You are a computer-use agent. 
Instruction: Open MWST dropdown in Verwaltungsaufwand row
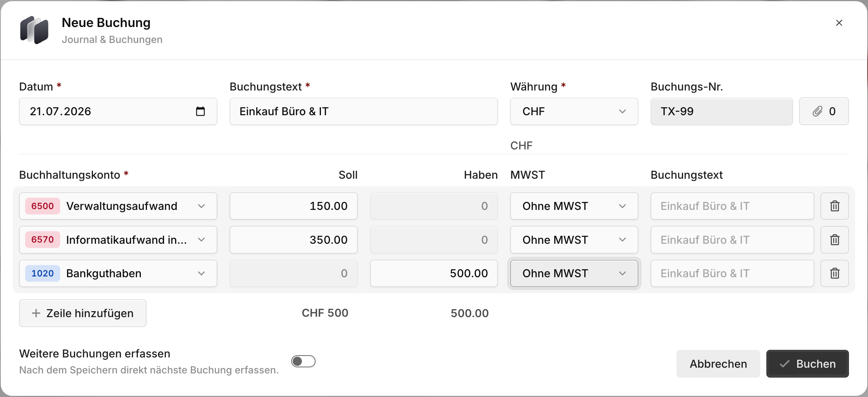coord(574,206)
